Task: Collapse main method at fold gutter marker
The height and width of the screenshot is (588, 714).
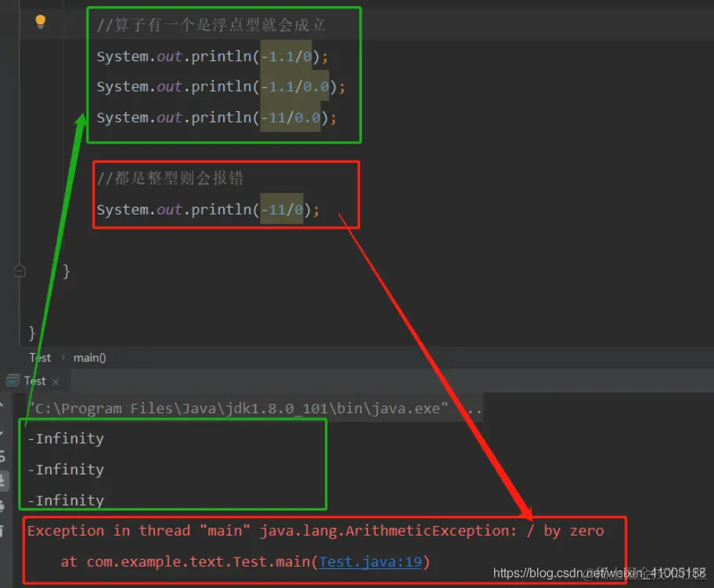Action: coord(20,271)
